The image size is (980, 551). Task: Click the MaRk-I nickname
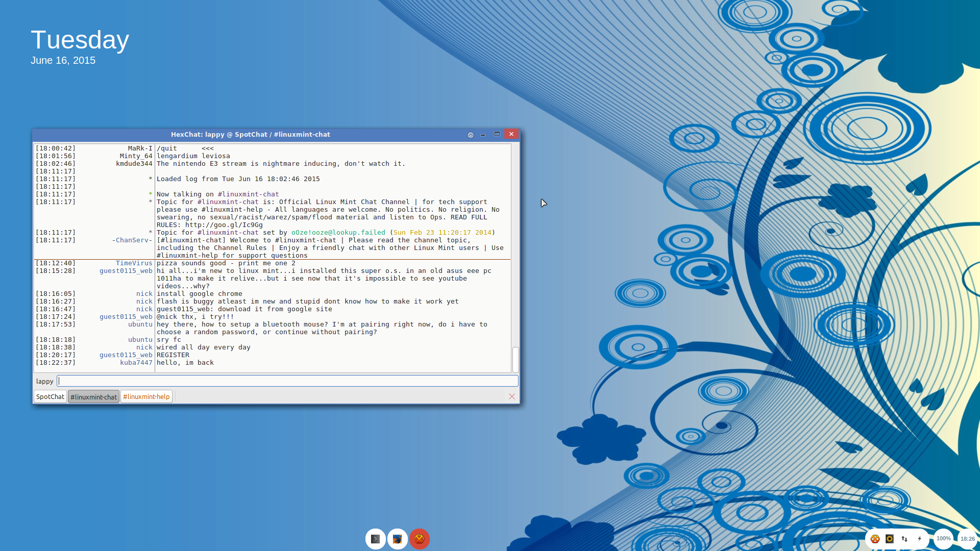140,148
